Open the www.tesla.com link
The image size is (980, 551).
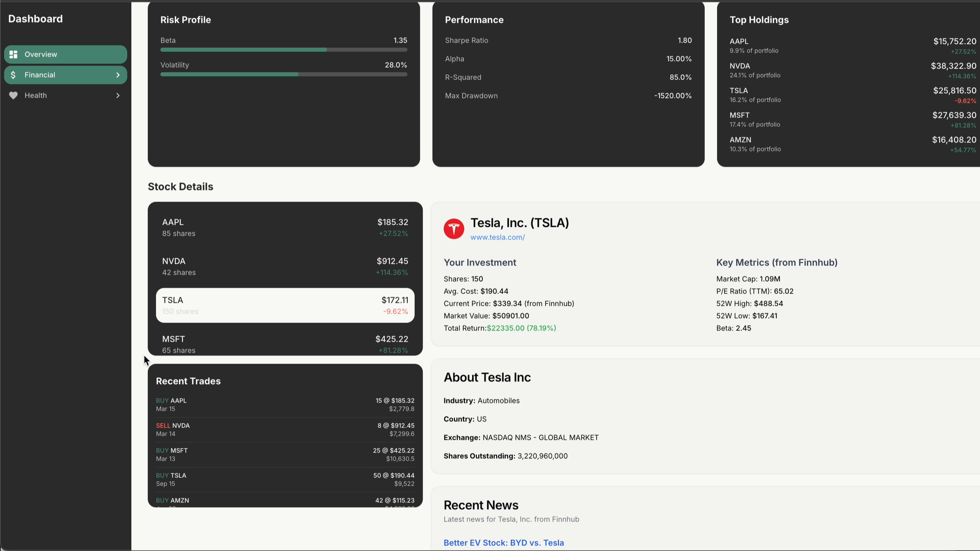click(497, 237)
